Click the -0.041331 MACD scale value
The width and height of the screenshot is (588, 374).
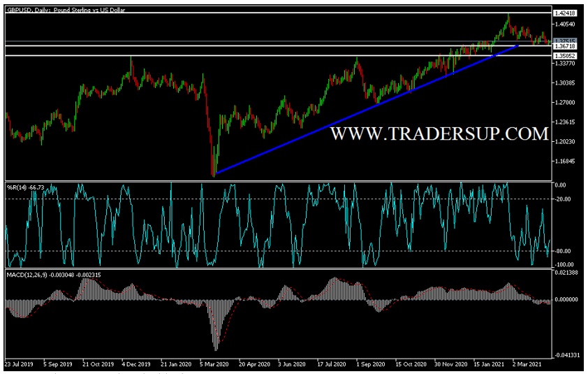click(566, 355)
